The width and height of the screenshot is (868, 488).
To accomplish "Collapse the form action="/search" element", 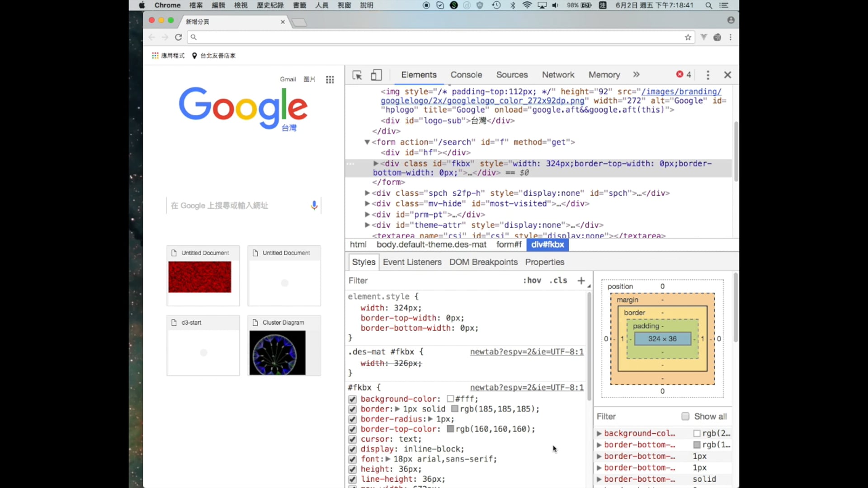I will [x=367, y=142].
